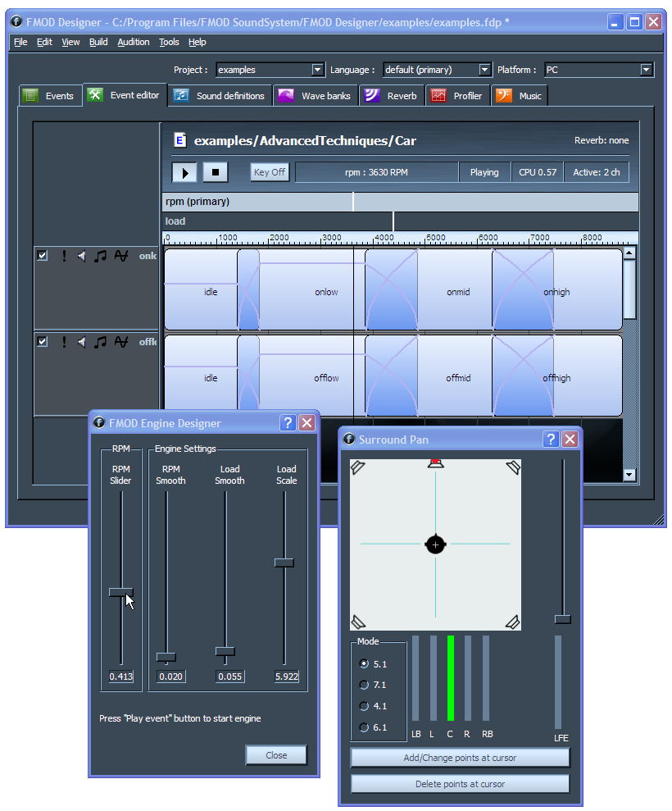Open the Tools menu
672x811 pixels.
169,42
